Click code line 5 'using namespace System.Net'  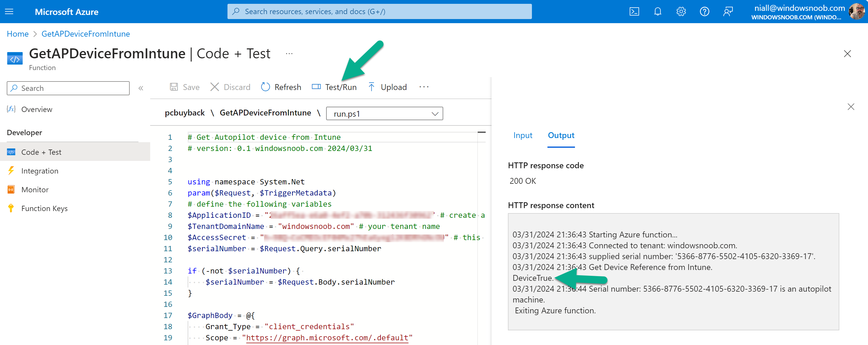[x=246, y=182]
